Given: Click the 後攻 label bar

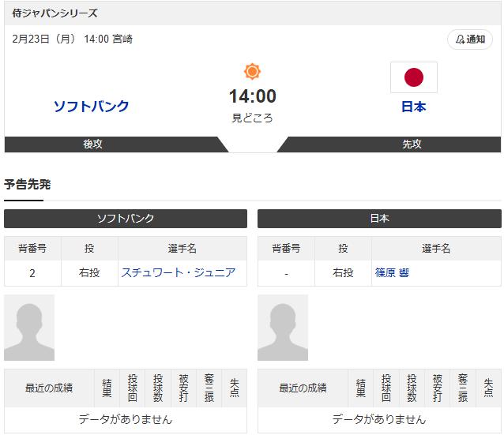Looking at the screenshot, I should [x=93, y=144].
